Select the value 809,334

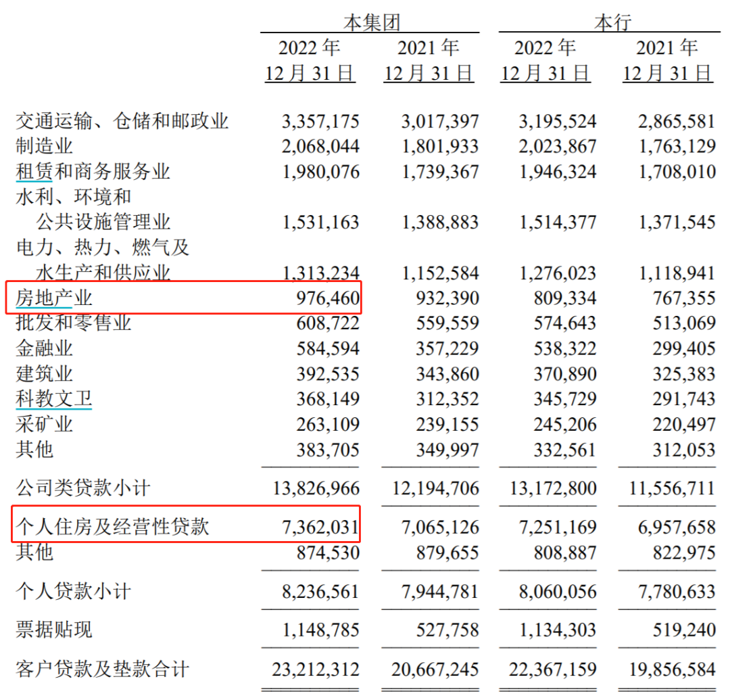click(x=564, y=298)
